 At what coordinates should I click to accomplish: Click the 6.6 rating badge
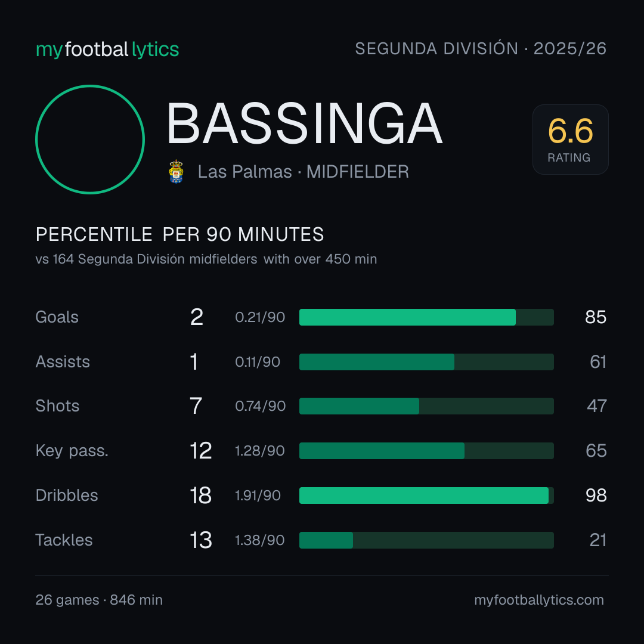click(x=571, y=139)
